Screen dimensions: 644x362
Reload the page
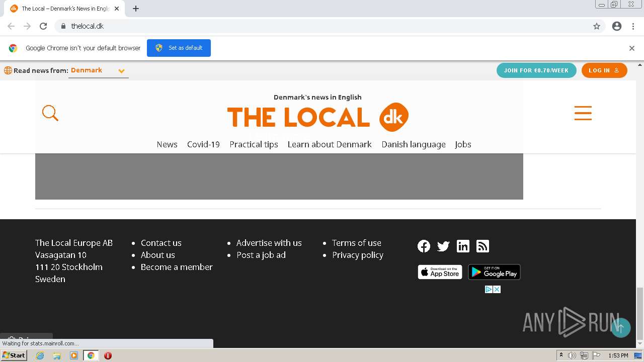pos(43,26)
